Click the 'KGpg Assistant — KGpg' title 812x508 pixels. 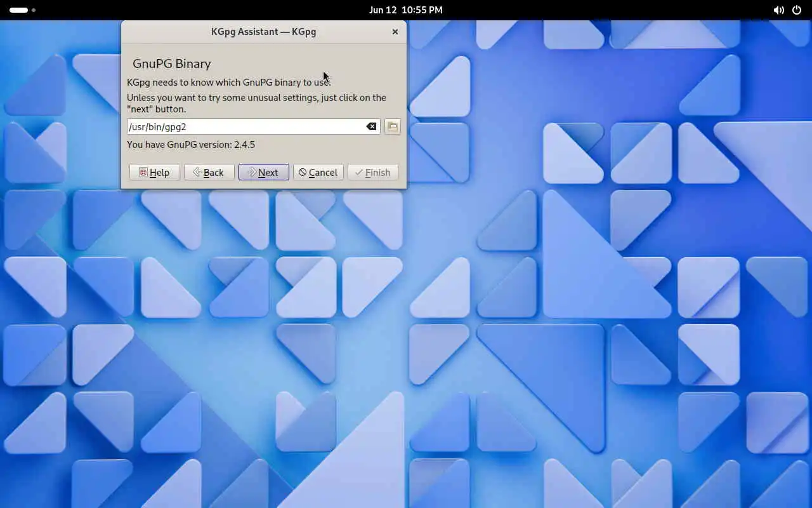point(264,32)
